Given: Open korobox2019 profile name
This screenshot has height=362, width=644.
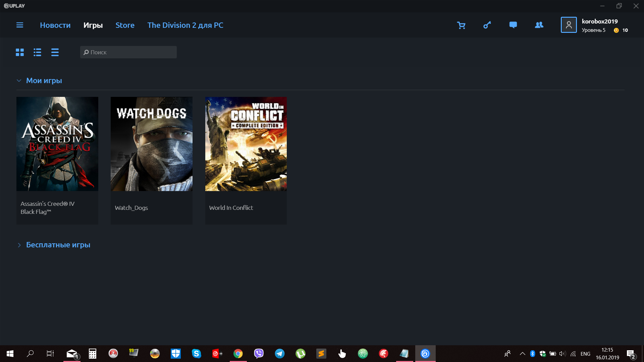Looking at the screenshot, I should (600, 21).
